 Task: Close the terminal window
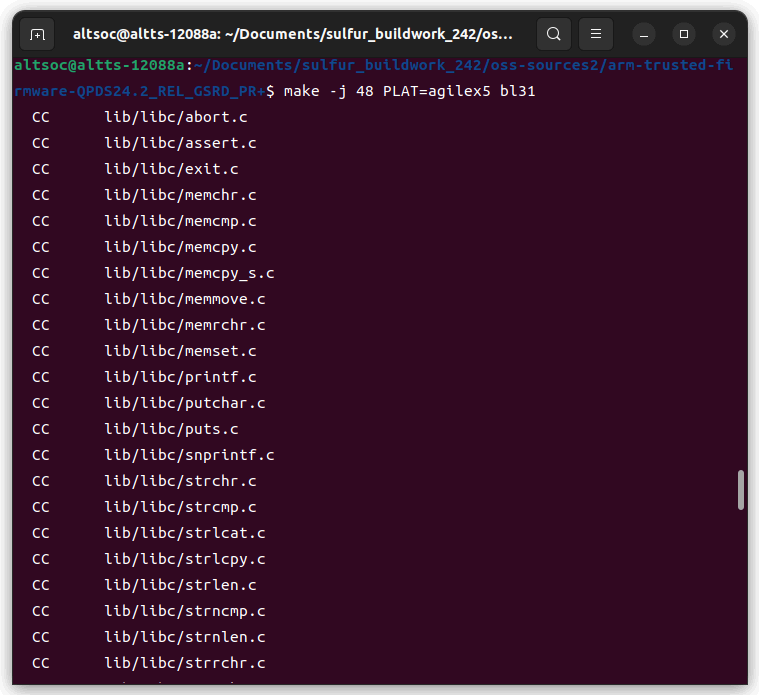pyautogui.click(x=724, y=34)
